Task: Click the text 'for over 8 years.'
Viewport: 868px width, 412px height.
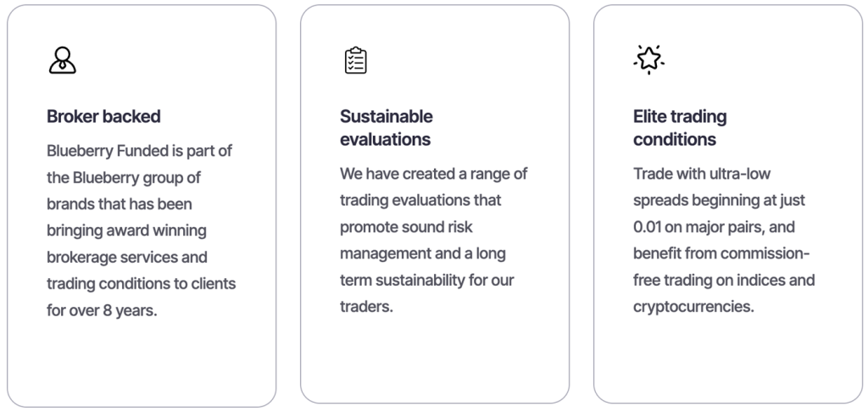Action: 102,310
